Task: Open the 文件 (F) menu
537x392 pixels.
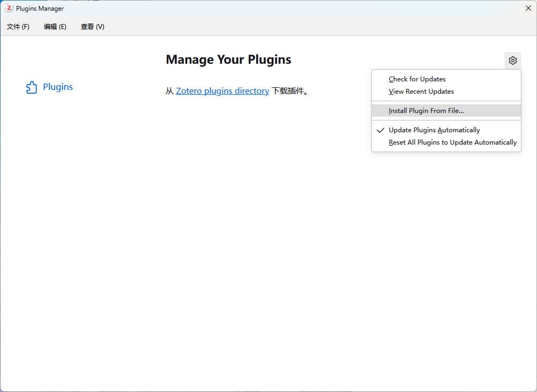Action: click(x=18, y=27)
